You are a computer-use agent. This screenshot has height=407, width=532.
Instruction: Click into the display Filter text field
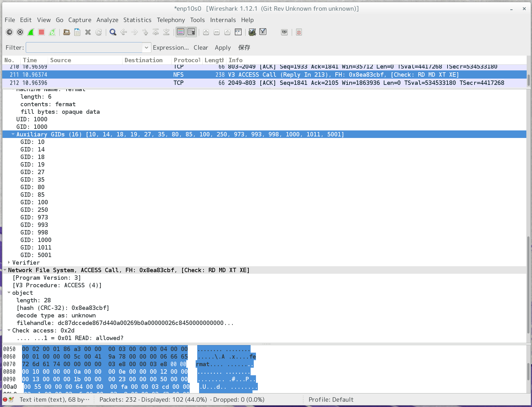pyautogui.click(x=84, y=47)
